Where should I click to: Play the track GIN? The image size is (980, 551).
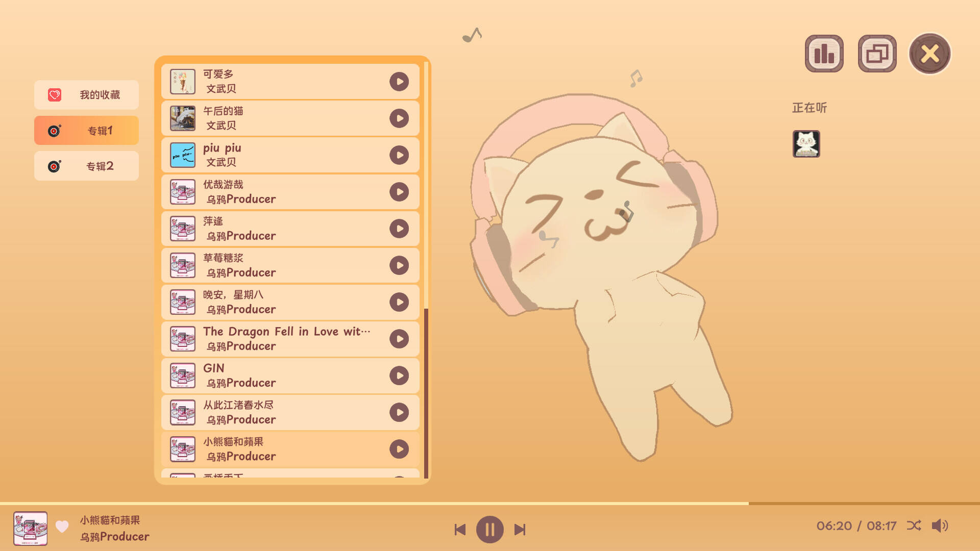point(399,375)
